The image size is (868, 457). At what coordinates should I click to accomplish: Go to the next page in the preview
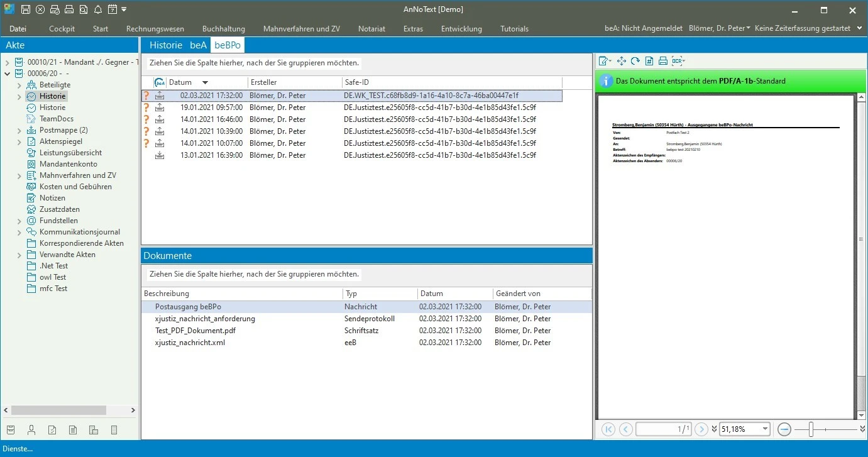click(x=701, y=429)
